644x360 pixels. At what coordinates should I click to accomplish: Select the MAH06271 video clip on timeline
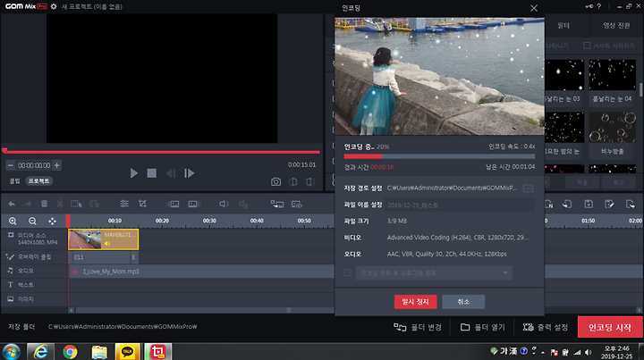[103, 239]
